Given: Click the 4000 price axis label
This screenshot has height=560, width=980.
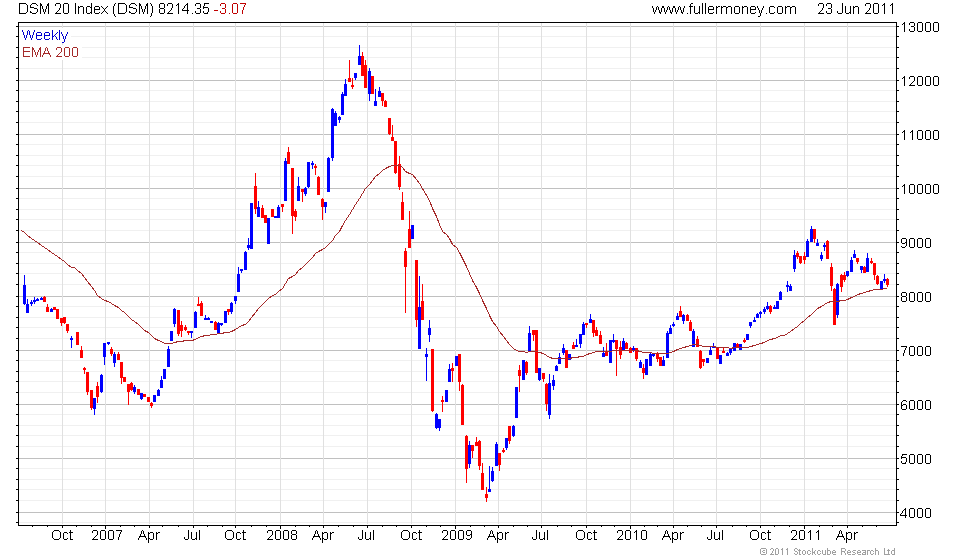Looking at the screenshot, I should coord(916,513).
